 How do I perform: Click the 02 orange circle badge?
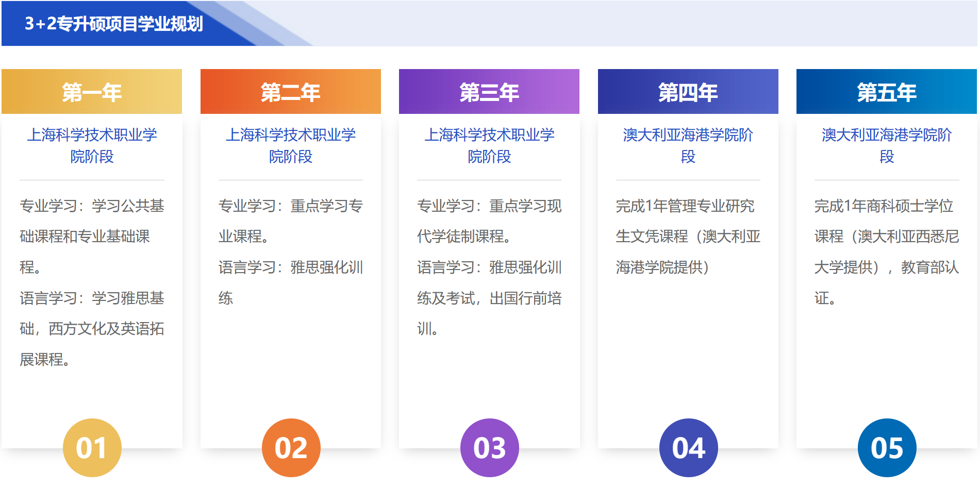pyautogui.click(x=291, y=448)
